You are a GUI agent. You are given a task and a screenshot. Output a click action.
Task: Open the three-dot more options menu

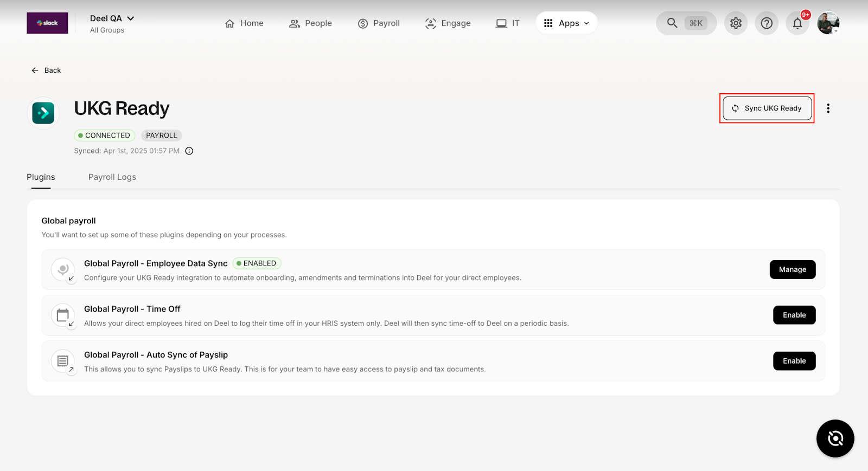coord(828,108)
